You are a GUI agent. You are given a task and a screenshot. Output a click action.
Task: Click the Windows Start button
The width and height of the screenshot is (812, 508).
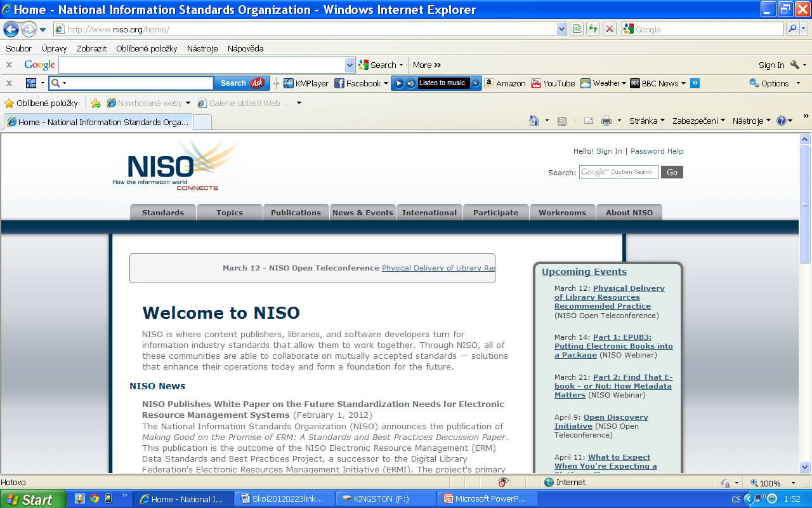pyautogui.click(x=33, y=499)
